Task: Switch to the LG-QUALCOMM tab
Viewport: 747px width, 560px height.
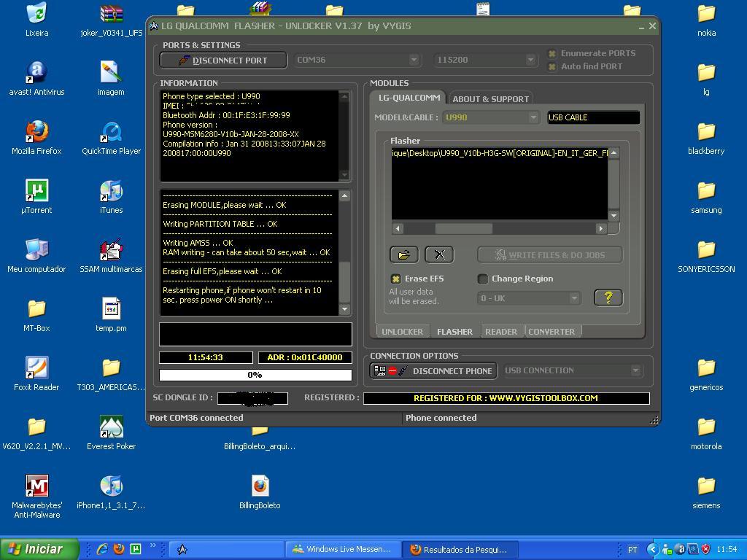Action: click(409, 98)
